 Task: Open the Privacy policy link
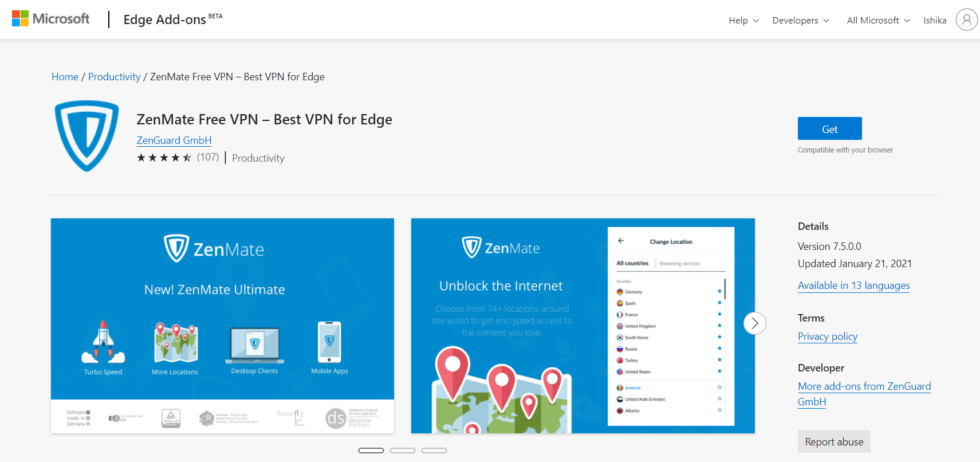tap(828, 336)
